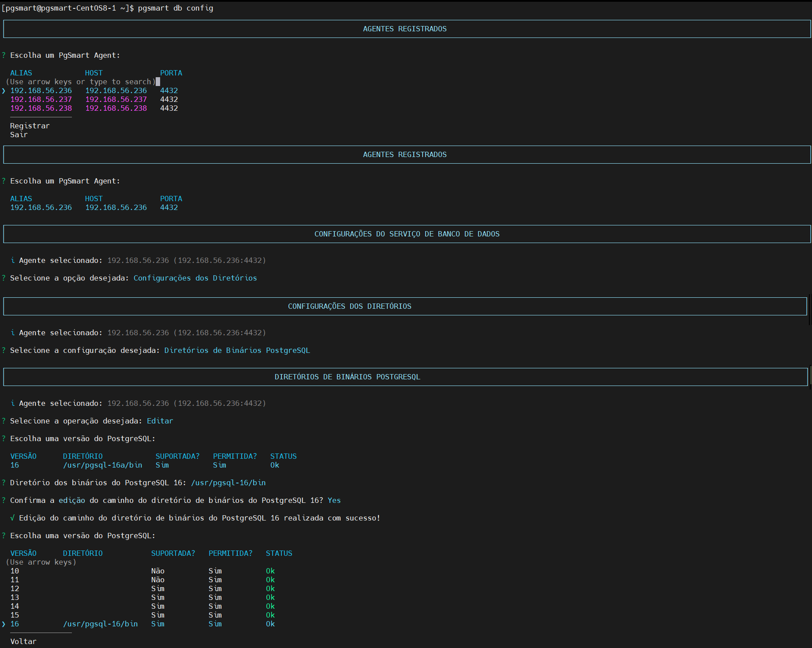Choose the Sair option
Screen dimensions: 812x648
[x=19, y=135]
